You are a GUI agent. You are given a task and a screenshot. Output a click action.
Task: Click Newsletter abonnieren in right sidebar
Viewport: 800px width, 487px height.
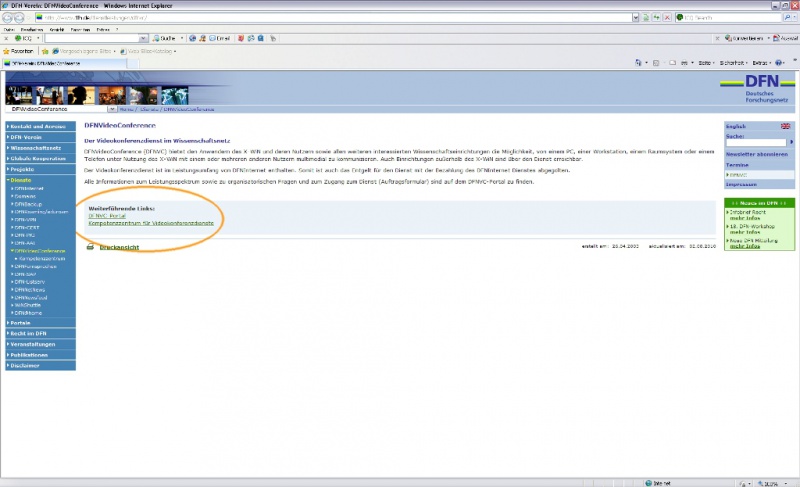coord(757,154)
